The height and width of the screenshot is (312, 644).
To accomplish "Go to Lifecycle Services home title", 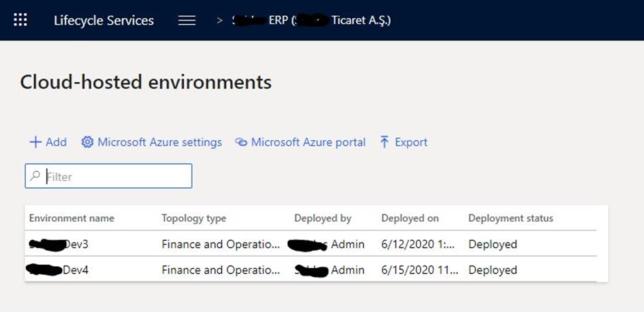I will 103,21.
